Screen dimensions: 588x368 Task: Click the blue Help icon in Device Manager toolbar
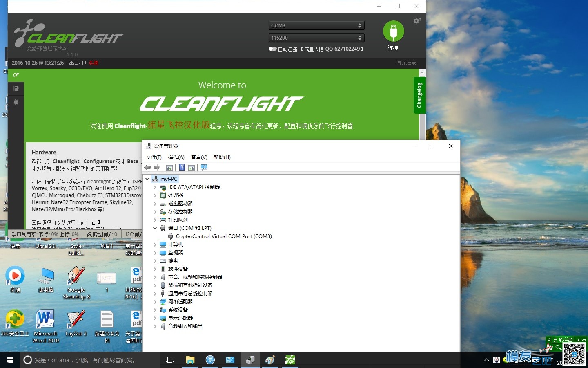[182, 167]
